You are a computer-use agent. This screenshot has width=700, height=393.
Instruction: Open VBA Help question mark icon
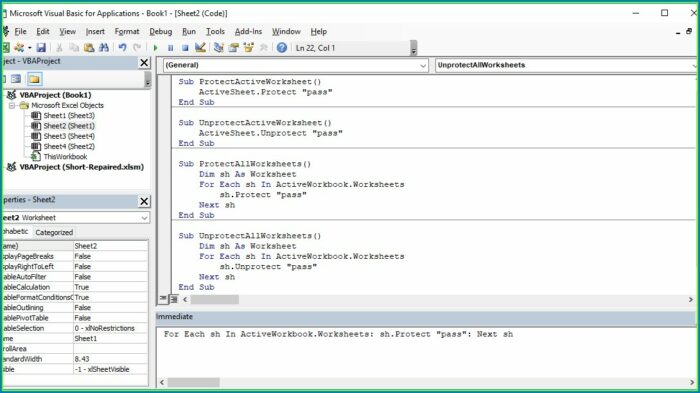pyautogui.click(x=281, y=47)
